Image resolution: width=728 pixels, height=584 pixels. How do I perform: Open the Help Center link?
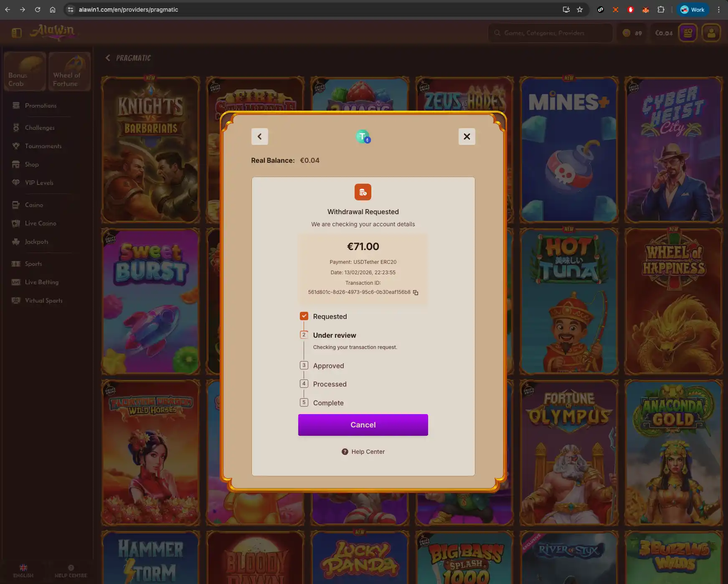click(x=363, y=452)
